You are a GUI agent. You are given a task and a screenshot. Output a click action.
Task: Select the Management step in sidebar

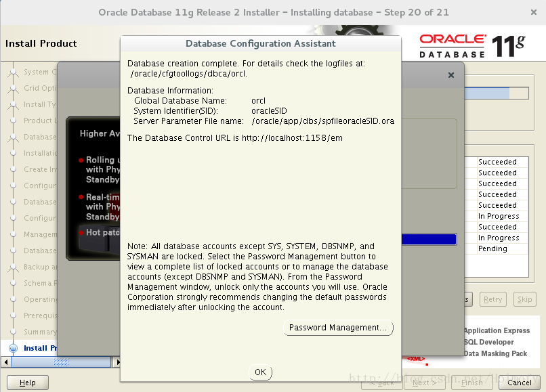pos(40,234)
